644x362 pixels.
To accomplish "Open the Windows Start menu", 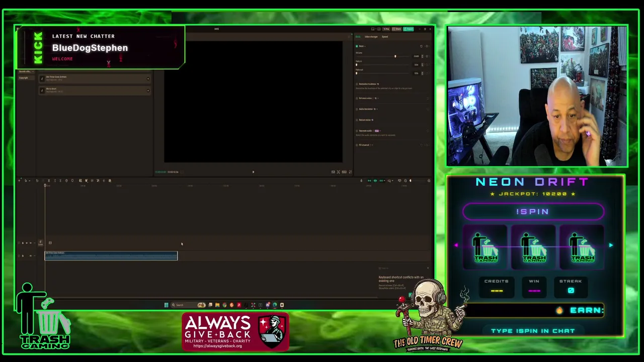I will click(x=166, y=305).
